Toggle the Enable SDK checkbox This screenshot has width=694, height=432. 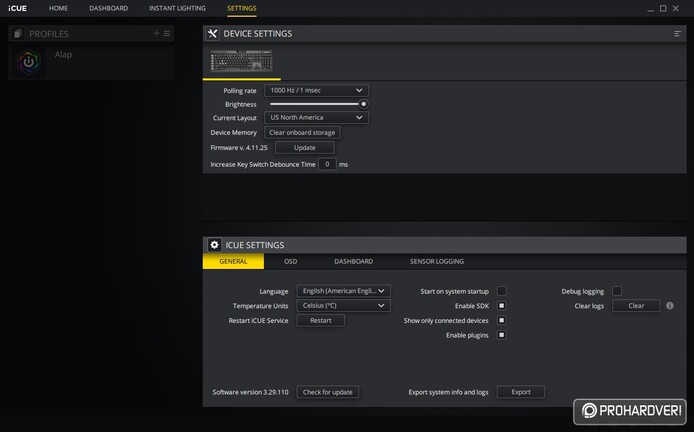coord(501,305)
